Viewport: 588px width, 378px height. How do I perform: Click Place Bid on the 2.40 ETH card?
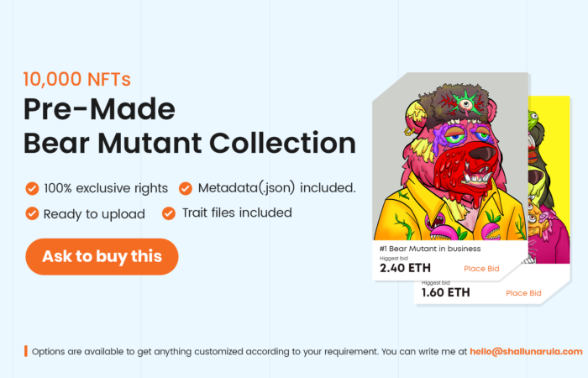(481, 269)
